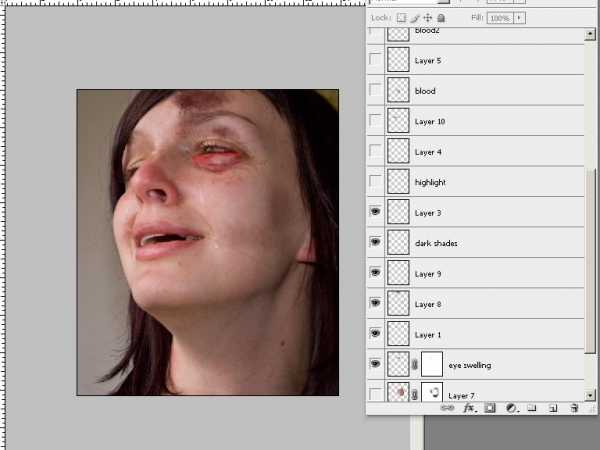Show the Layer 5 layer
This screenshot has height=450, width=600.
pyautogui.click(x=375, y=59)
